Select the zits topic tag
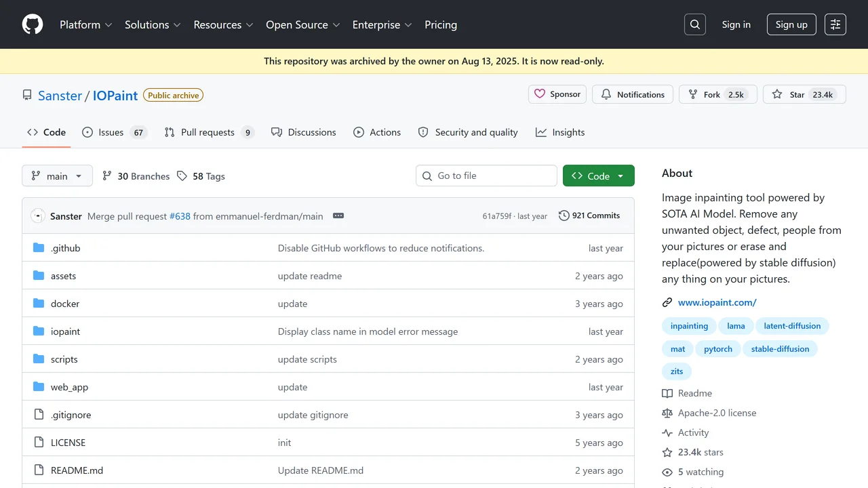This screenshot has height=488, width=868. pos(677,371)
